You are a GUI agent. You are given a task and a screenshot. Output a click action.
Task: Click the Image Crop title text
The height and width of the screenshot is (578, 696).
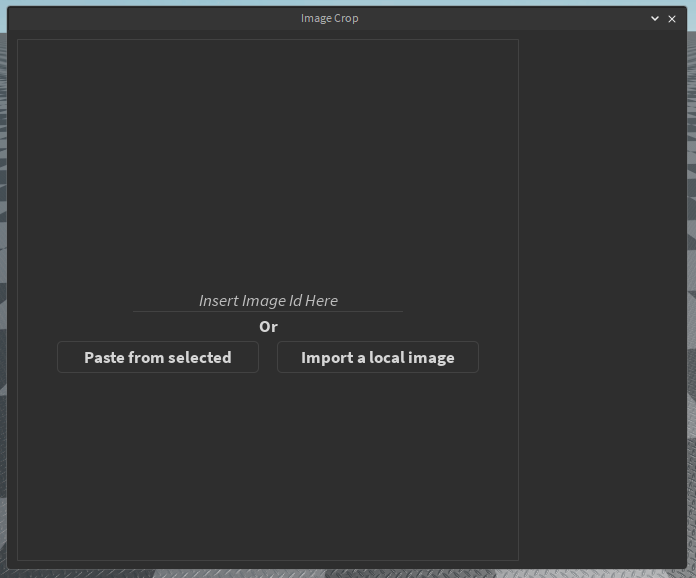point(329,19)
